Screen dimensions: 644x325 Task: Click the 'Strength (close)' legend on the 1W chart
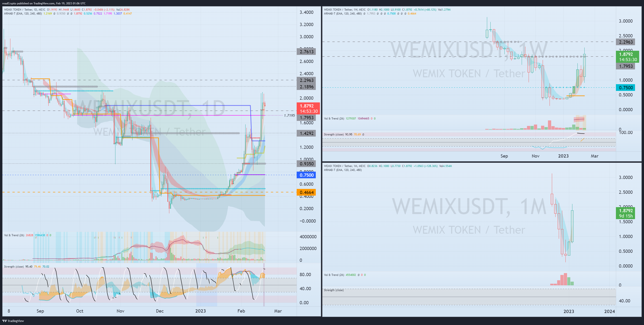(x=334, y=134)
